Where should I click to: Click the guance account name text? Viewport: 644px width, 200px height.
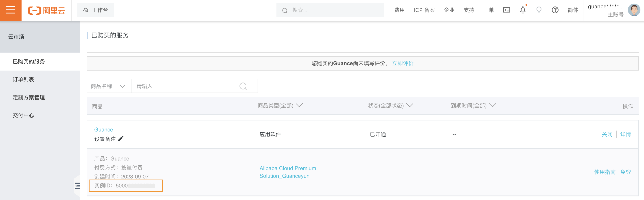pos(605,7)
